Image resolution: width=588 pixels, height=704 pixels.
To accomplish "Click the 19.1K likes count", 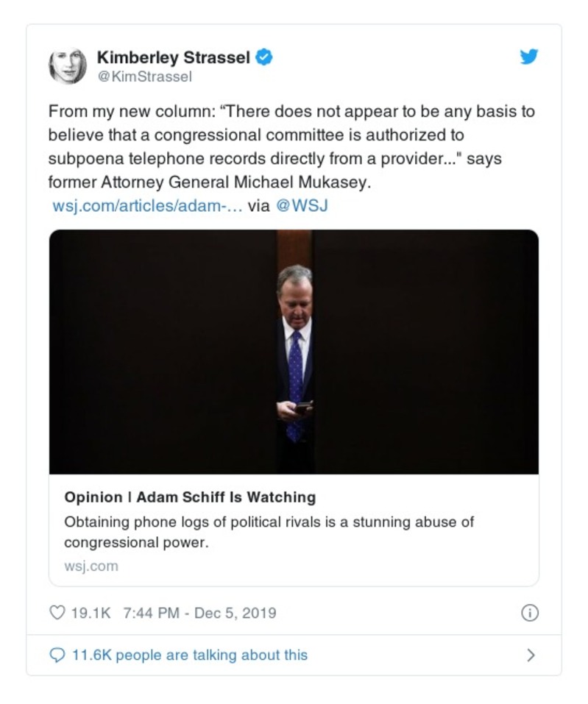I will tap(91, 612).
